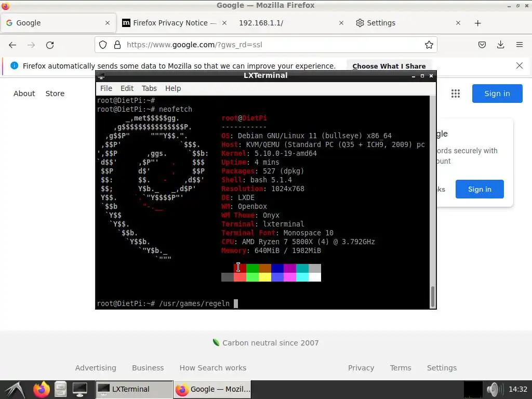Open the volume control speaker icon
This screenshot has height=399, width=532.
click(x=495, y=389)
